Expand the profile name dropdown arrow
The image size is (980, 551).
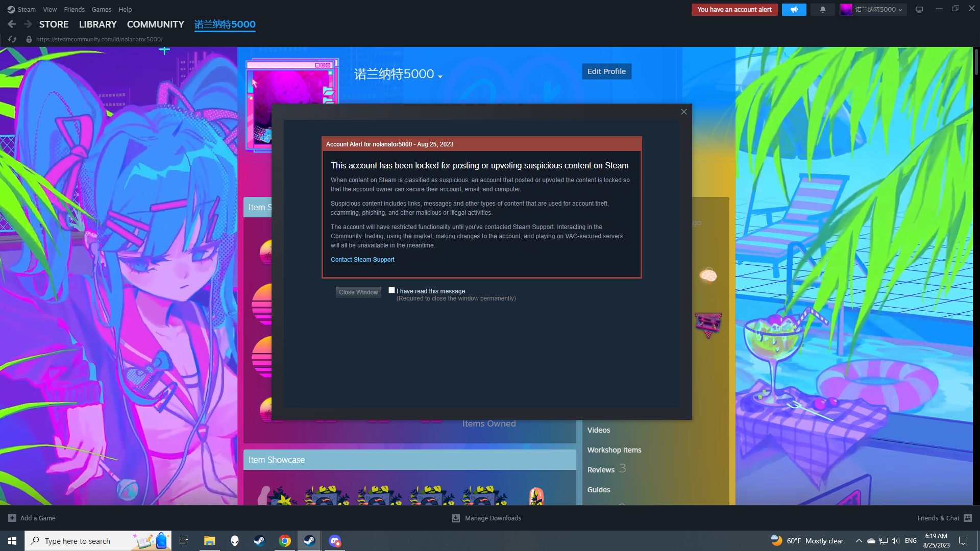tap(440, 77)
